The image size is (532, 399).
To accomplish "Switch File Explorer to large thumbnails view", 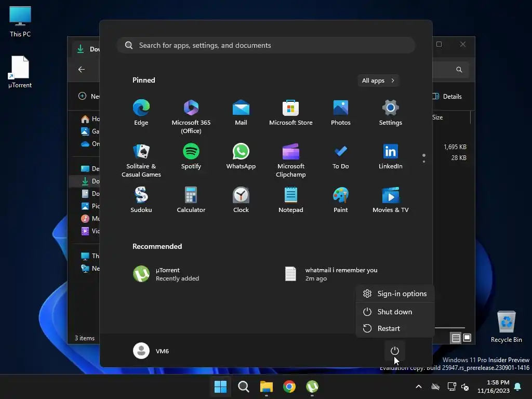I will (x=467, y=338).
